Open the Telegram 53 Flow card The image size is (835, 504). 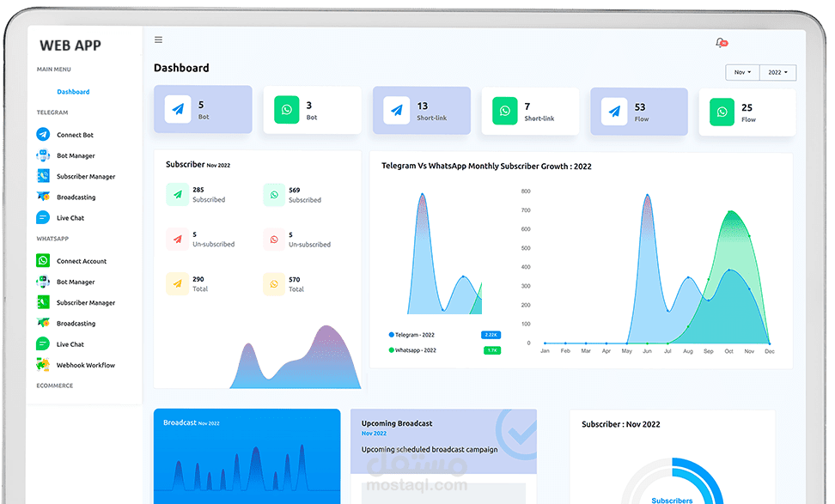point(638,112)
